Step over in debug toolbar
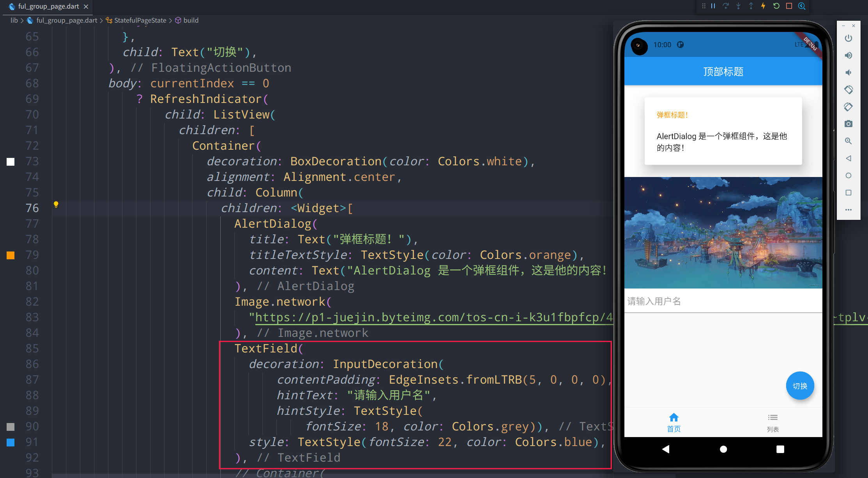Viewport: 868px width, 478px height. pyautogui.click(x=726, y=6)
